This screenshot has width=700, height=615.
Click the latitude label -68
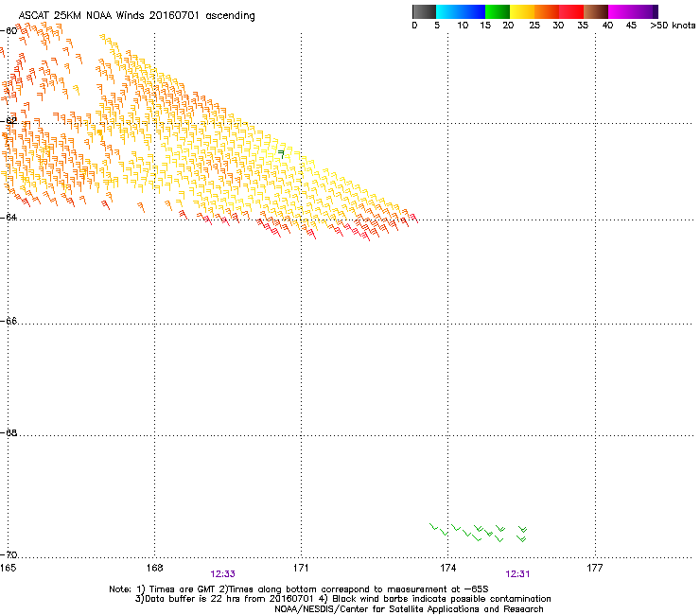pos(9,432)
